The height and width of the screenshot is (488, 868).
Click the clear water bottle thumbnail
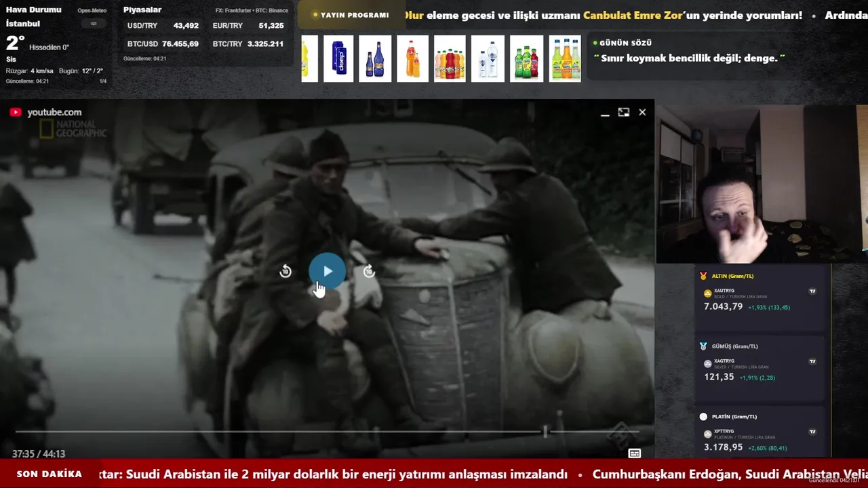[x=488, y=59]
